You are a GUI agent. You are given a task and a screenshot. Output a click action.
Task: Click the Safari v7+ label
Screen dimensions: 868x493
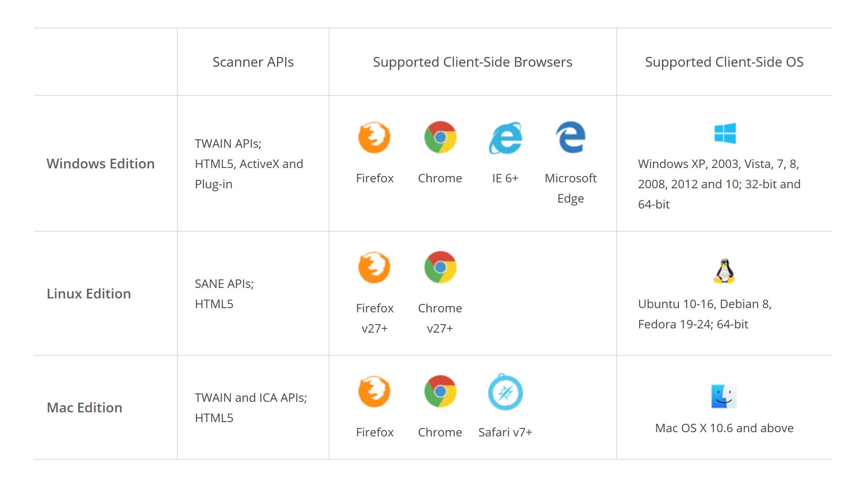[x=505, y=432]
